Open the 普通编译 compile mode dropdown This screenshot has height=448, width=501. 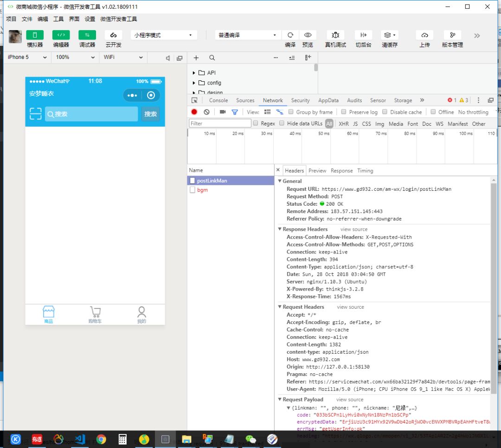[248, 35]
